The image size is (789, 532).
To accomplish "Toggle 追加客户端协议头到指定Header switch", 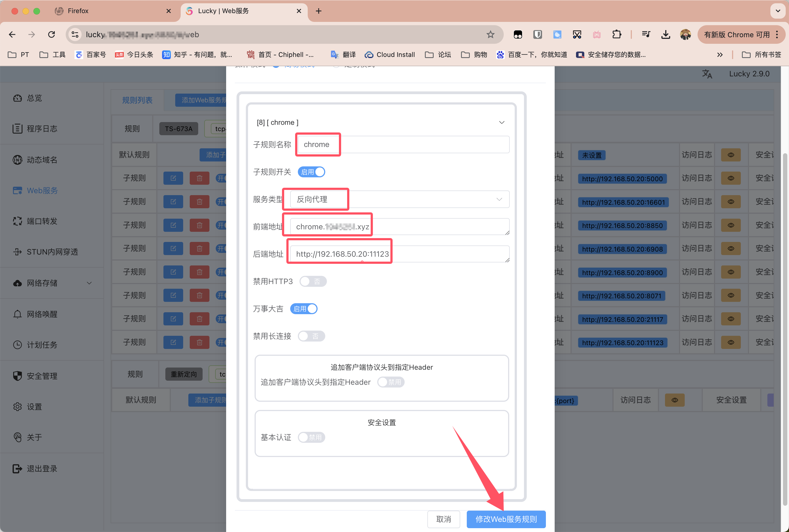I will click(x=391, y=382).
